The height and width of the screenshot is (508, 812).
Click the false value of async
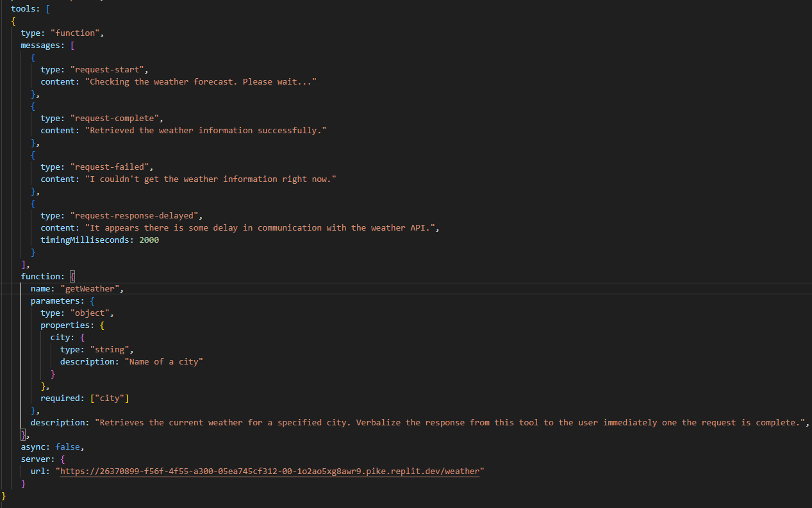coord(68,447)
